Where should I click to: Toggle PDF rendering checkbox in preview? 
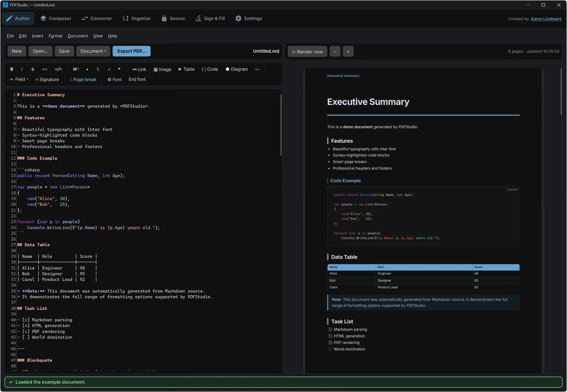(330, 343)
